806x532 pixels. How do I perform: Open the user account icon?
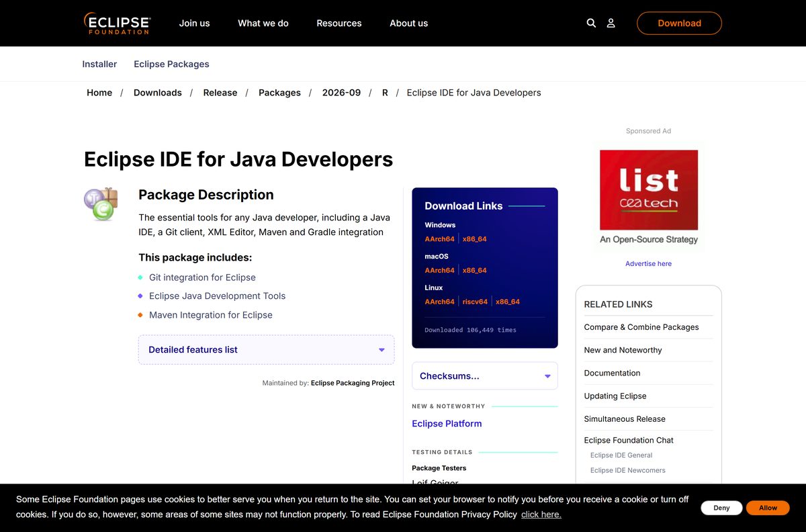[x=611, y=23]
